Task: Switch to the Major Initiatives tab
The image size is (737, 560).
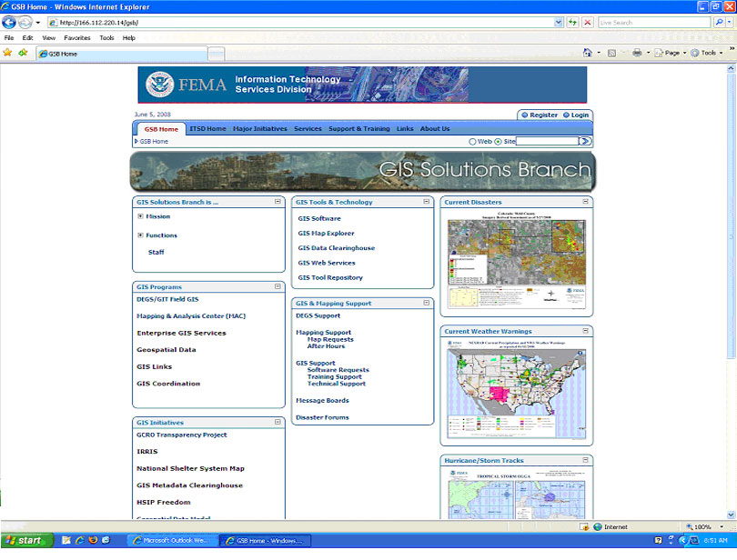Action: (259, 129)
